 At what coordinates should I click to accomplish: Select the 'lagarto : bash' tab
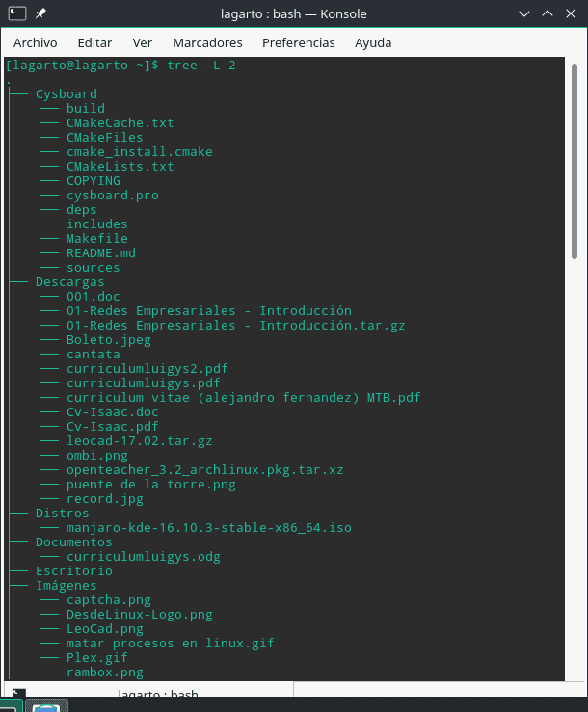157,695
